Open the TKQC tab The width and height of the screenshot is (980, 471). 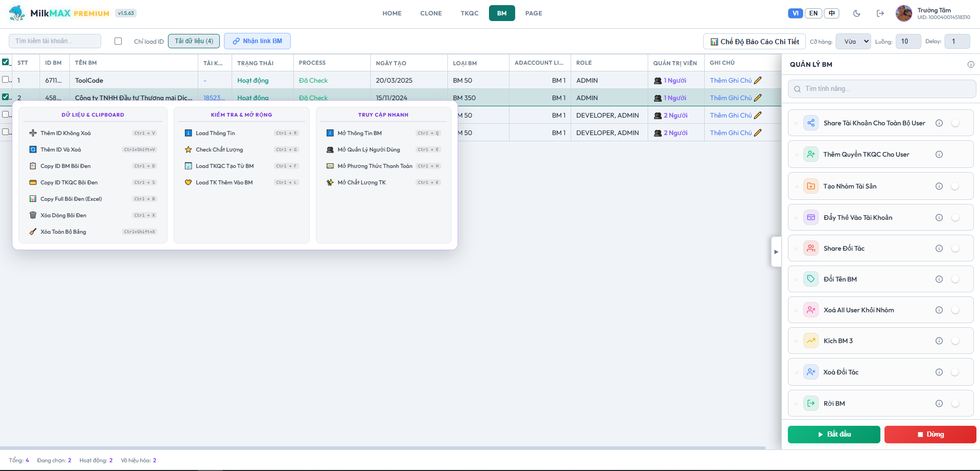tap(469, 13)
